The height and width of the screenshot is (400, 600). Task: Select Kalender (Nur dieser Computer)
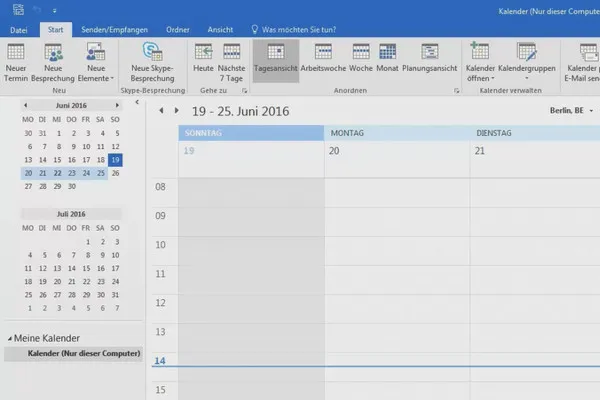coord(73,354)
